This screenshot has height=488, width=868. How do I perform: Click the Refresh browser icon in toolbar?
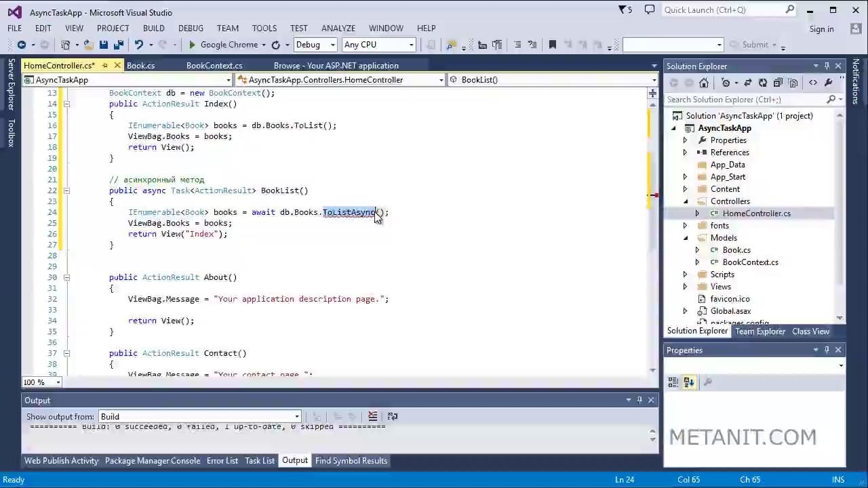click(275, 45)
